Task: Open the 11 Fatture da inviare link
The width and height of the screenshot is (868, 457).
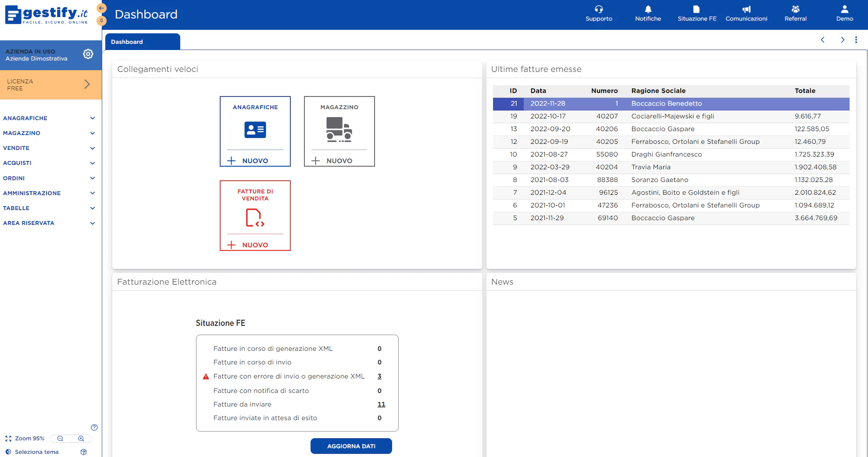Action: (381, 404)
